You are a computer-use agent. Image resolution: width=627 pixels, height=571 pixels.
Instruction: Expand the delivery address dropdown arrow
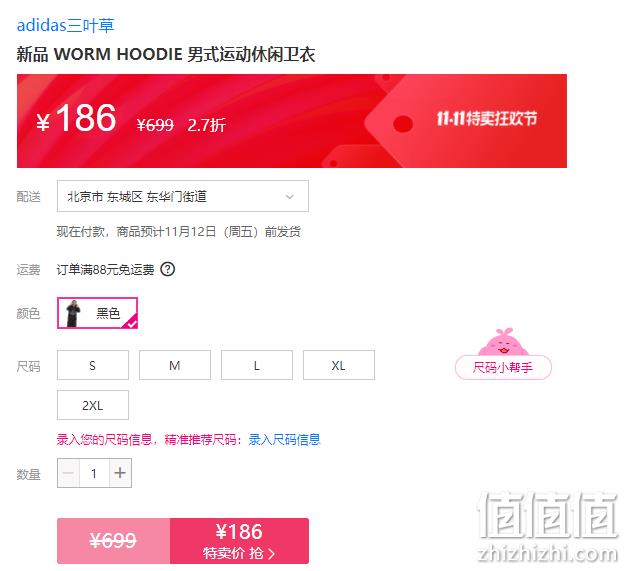(x=290, y=196)
